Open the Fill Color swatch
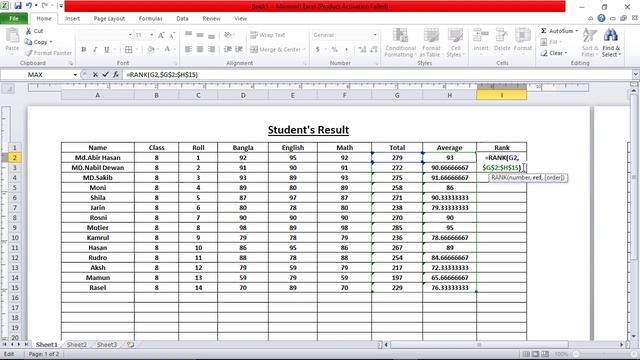 click(151, 49)
